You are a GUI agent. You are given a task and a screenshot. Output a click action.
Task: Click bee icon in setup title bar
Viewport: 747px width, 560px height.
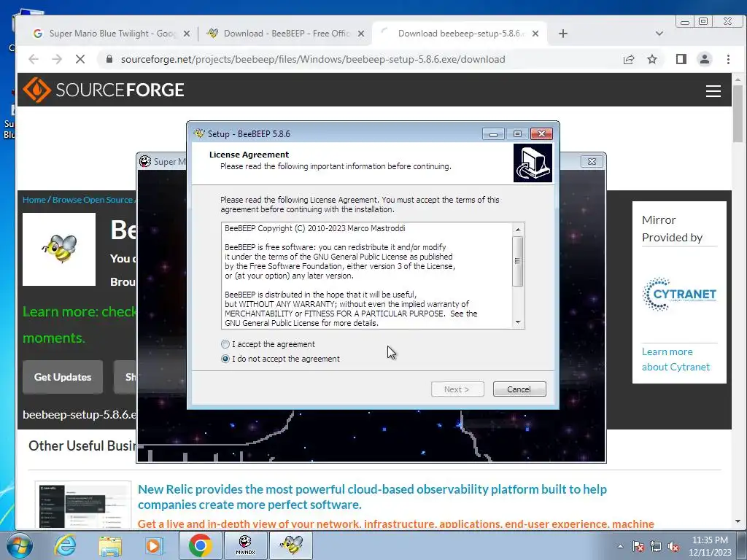point(199,133)
